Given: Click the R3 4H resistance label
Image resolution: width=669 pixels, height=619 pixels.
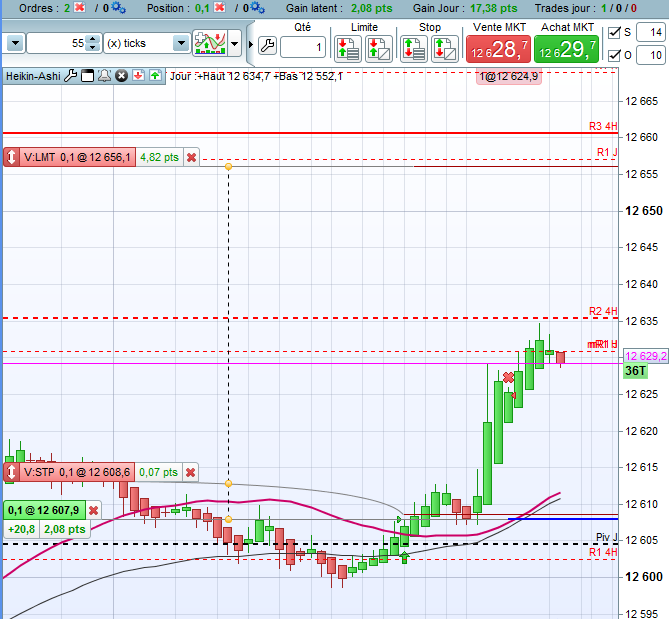Looking at the screenshot, I should pyautogui.click(x=603, y=126).
